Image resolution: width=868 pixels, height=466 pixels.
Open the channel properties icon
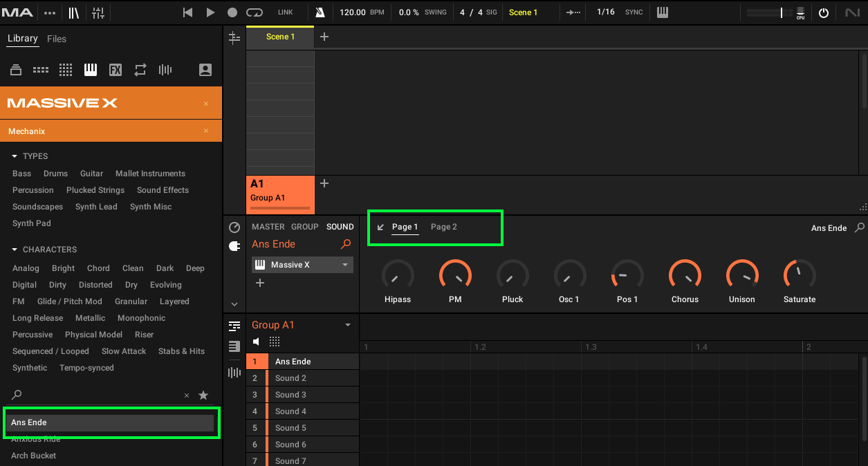click(234, 227)
